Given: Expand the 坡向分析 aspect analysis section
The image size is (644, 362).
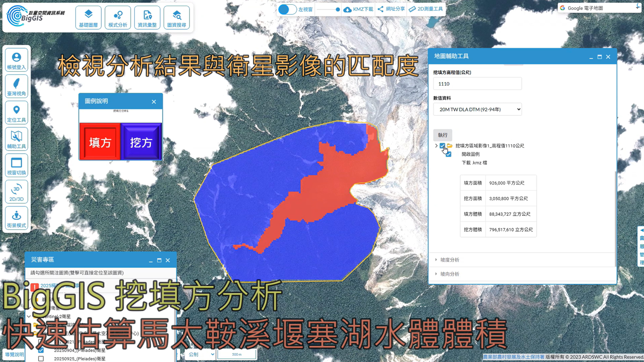Looking at the screenshot, I should [450, 274].
